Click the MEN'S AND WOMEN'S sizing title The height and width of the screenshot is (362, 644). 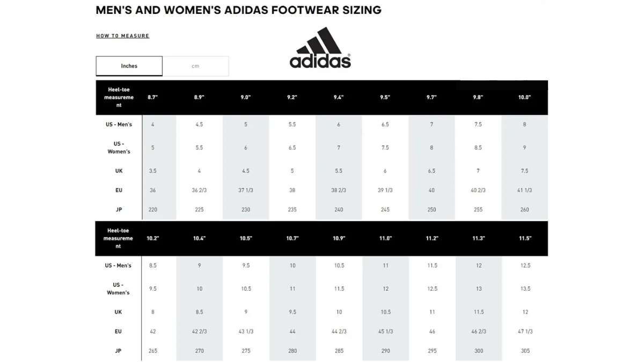click(x=238, y=10)
